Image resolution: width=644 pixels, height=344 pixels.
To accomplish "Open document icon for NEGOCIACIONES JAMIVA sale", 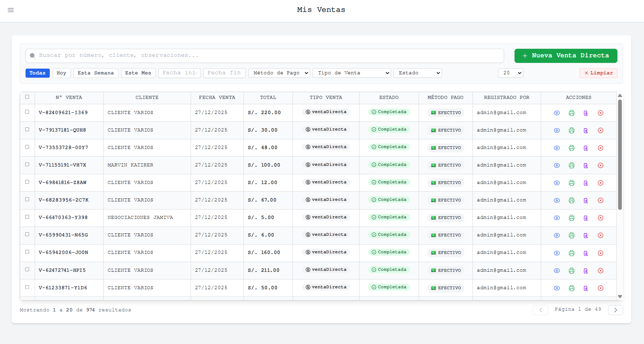I will tap(586, 218).
